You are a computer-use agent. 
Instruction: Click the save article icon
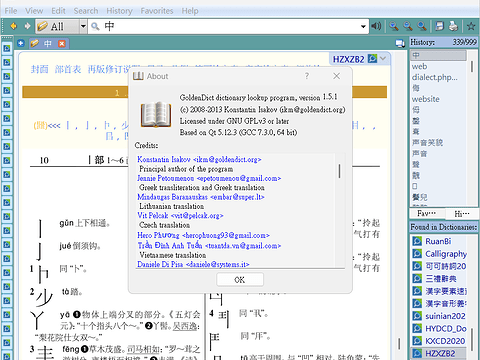tap(440, 26)
